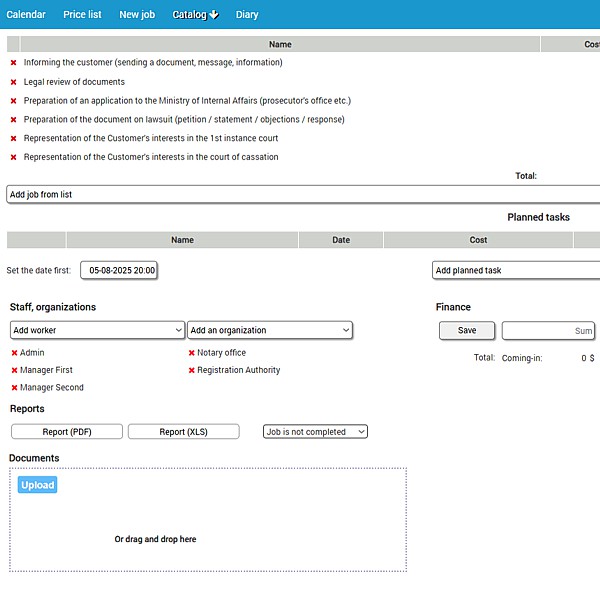Remove Manager First from staff list

[x=15, y=371]
